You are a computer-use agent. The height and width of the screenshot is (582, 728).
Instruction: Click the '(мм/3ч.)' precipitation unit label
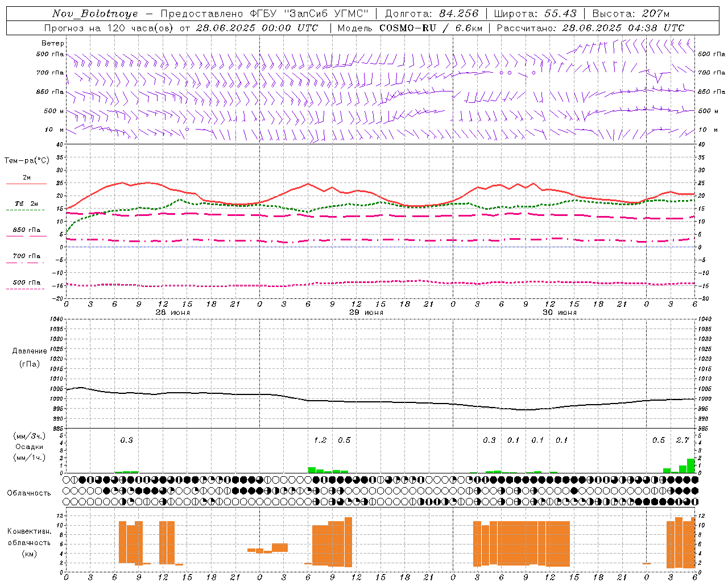pyautogui.click(x=30, y=436)
